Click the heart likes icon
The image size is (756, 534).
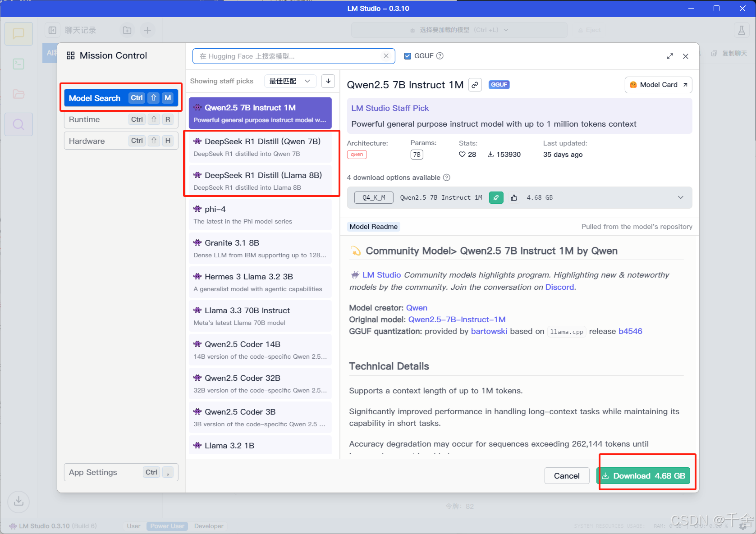[x=462, y=155]
